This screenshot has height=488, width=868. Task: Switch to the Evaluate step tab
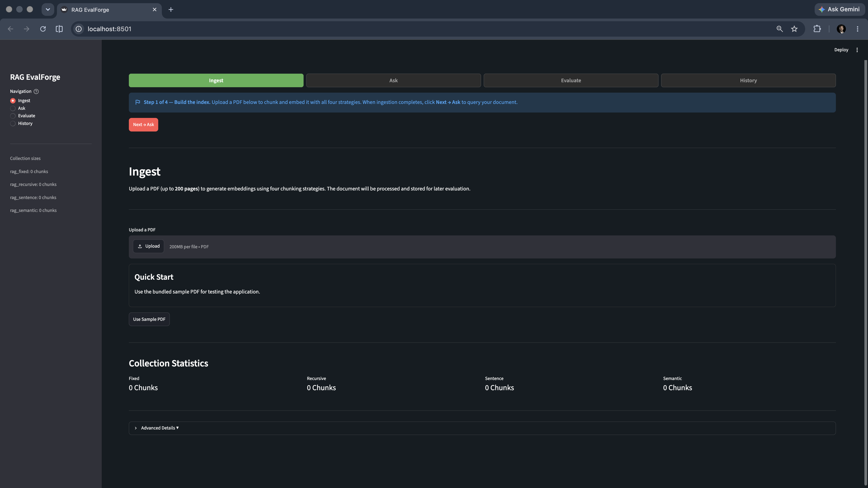571,80
